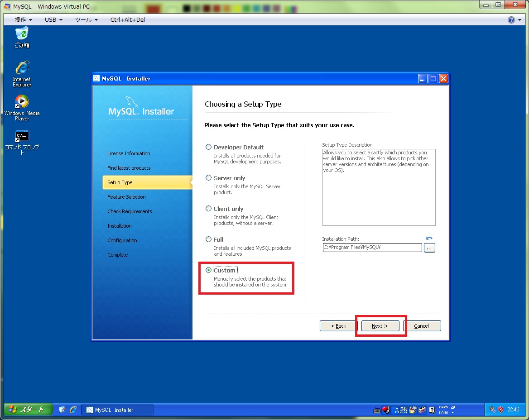Open the USB dropdown menu
Screen dimensions: 529x420
point(53,20)
